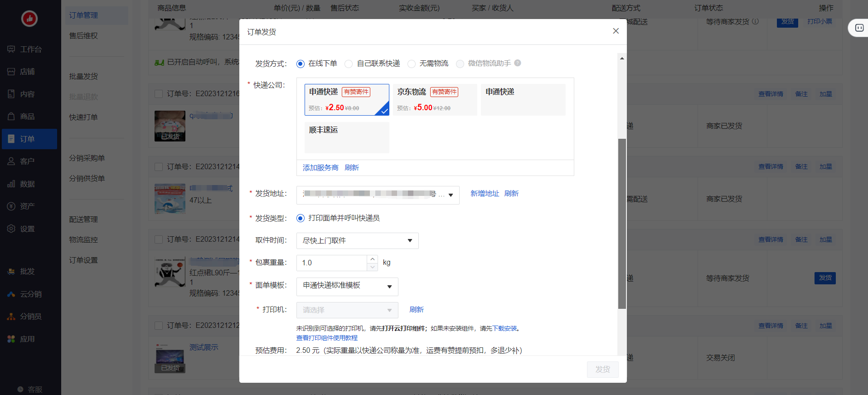Open 批量发货 menu item
Screen dimensions: 868x395
(83, 77)
